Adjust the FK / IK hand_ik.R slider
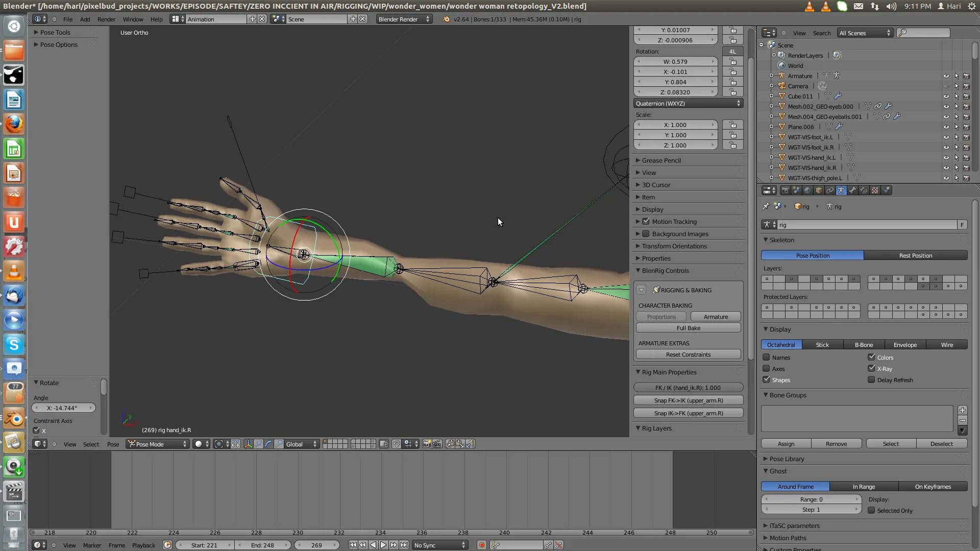 [688, 387]
